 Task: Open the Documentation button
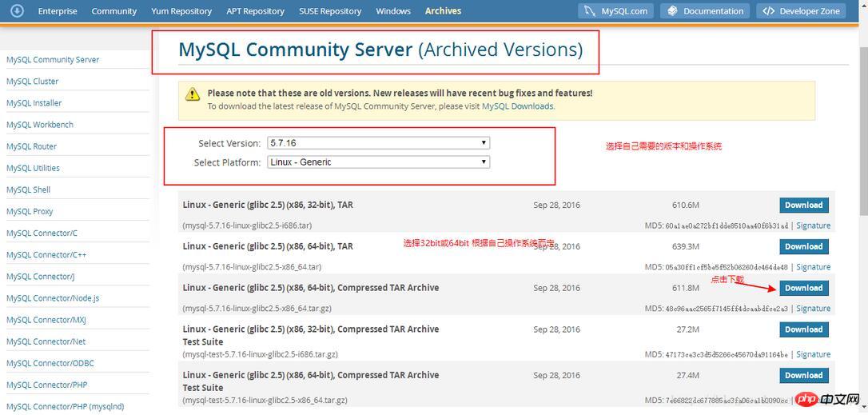coord(705,11)
